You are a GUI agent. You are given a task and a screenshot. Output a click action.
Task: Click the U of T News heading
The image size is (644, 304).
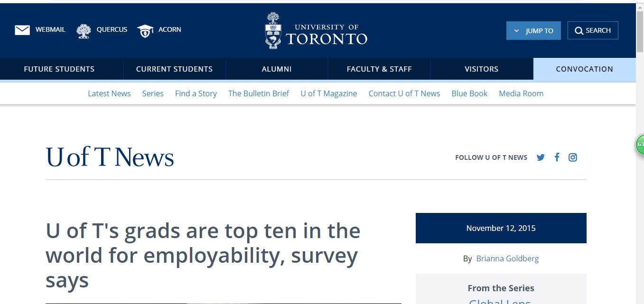(x=110, y=157)
